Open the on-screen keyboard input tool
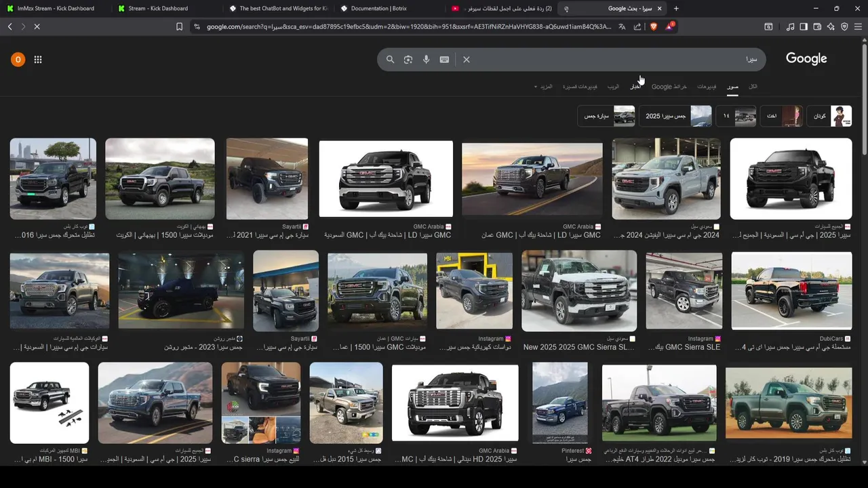This screenshot has height=488, width=868. pos(444,60)
